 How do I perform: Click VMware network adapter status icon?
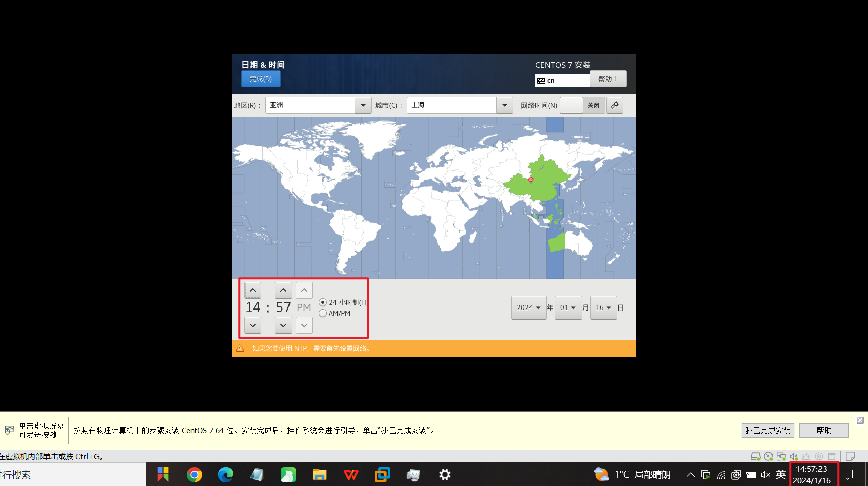[781, 456]
